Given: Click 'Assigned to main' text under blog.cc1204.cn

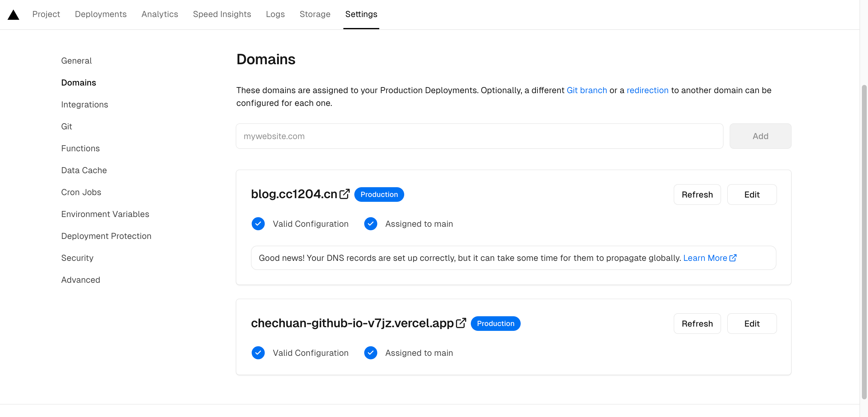Looking at the screenshot, I should pyautogui.click(x=419, y=224).
